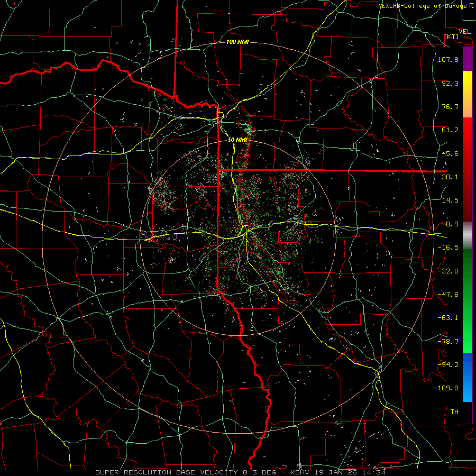Viewport: 476px width, 476px height.
Task: Pick the dark TH segment of the color bar
Action: (467, 413)
